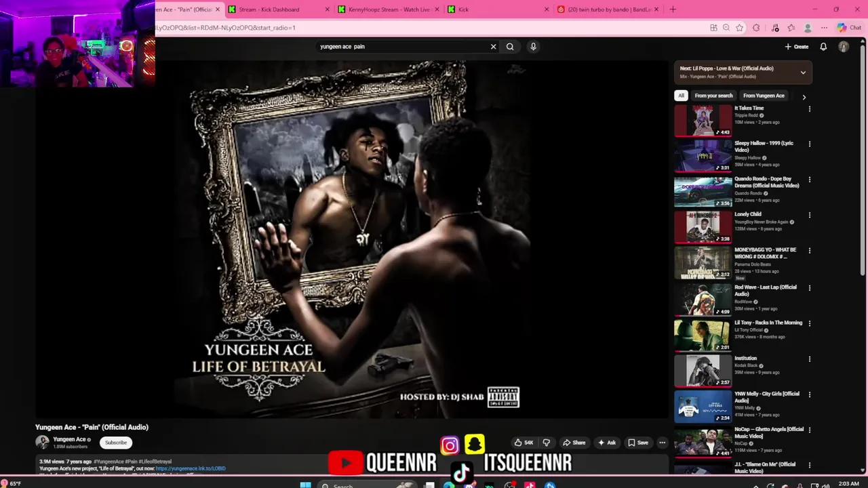Viewport: 868px width, 488px height.
Task: Open 'NoCap — Ghetto Angels' video title
Action: pyautogui.click(x=769, y=432)
